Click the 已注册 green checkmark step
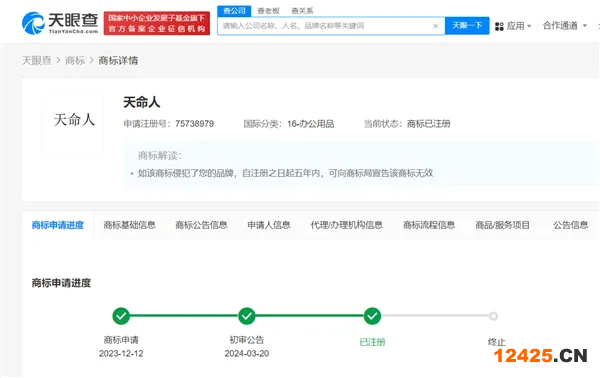The height and width of the screenshot is (378, 600). pos(372,316)
